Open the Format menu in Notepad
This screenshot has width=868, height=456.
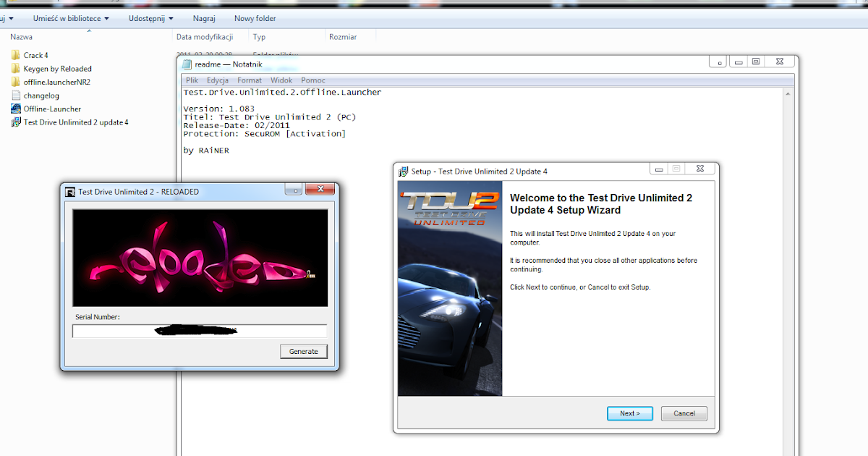[249, 80]
